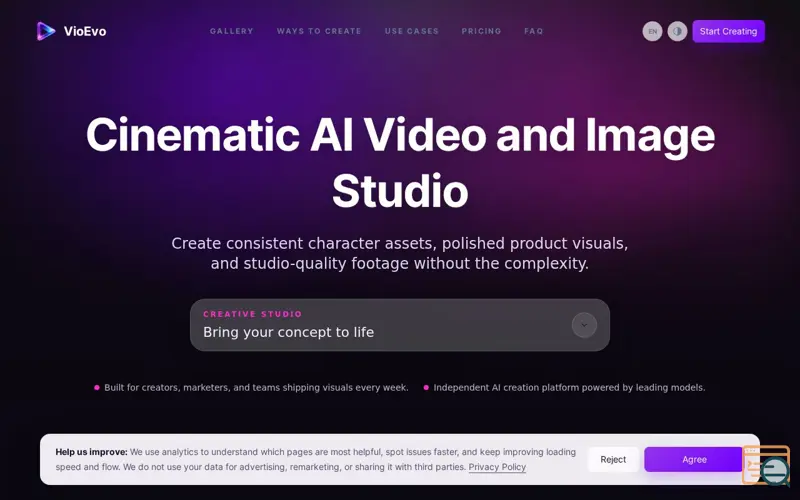The image size is (800, 500).
Task: Open the Gallery nav item
Action: (232, 31)
